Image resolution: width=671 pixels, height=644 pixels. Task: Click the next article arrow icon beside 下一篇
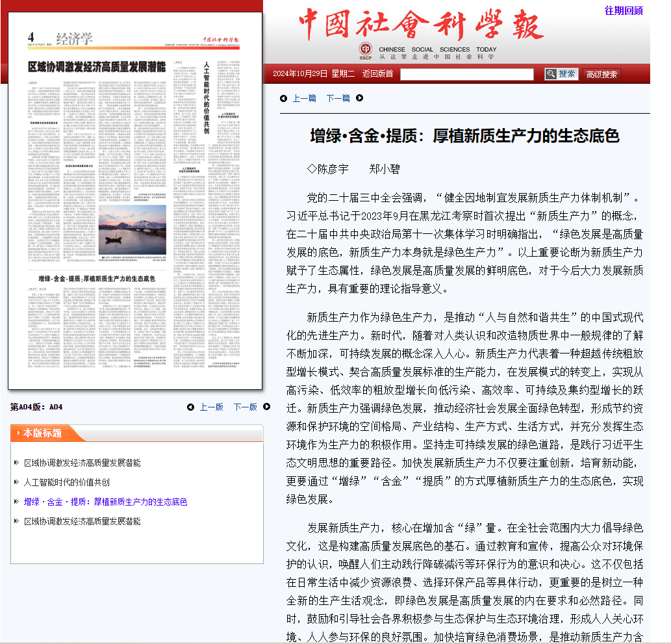(359, 98)
